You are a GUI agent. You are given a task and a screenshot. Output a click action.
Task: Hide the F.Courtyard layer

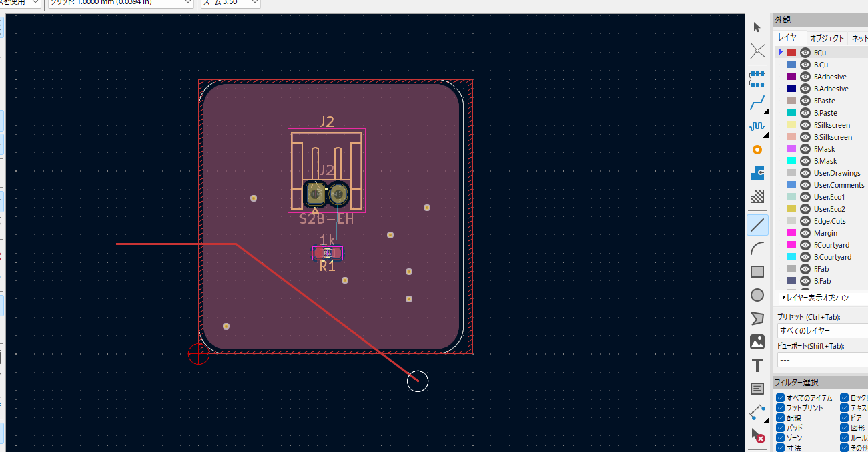[805, 245]
